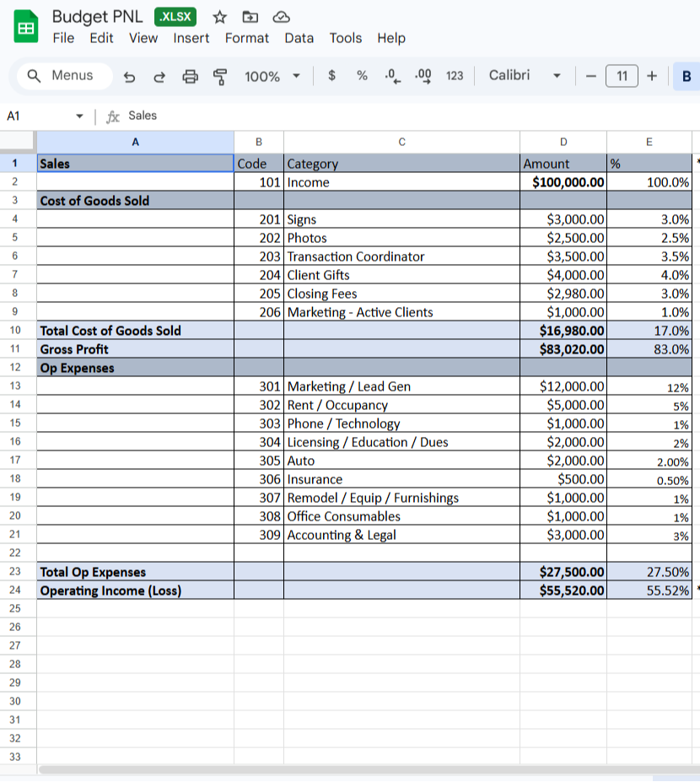This screenshot has height=782, width=700.
Task: Open the Google Sheets home icon
Action: [26, 27]
